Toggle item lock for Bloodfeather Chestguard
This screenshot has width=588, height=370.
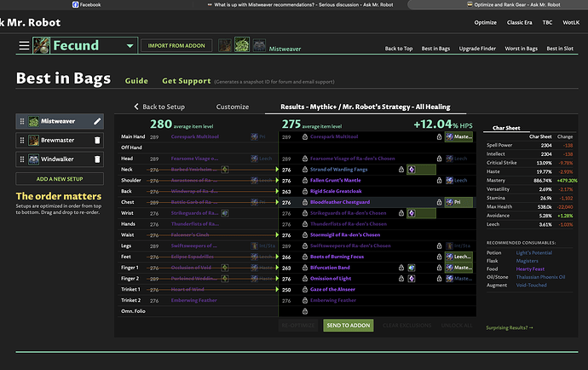tap(305, 202)
